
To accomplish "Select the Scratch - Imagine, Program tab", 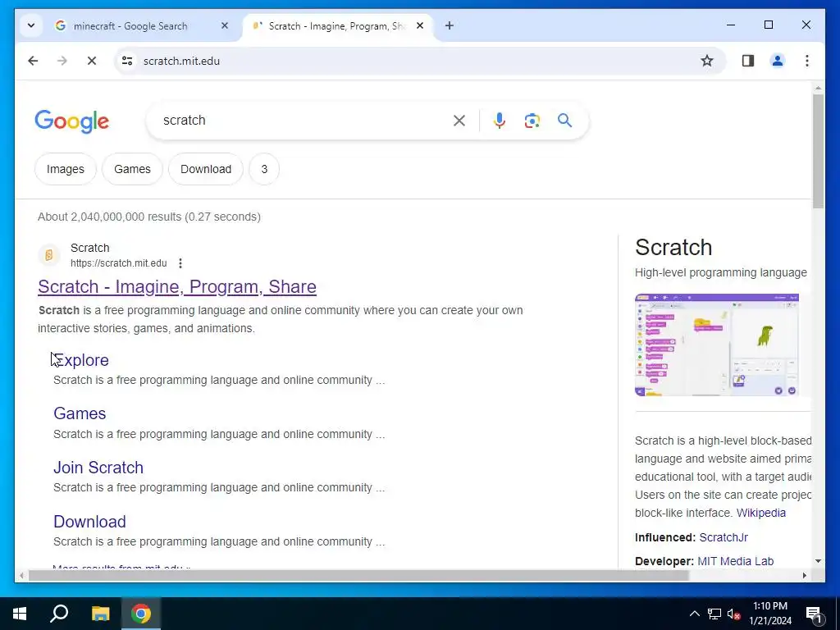I will pyautogui.click(x=337, y=25).
